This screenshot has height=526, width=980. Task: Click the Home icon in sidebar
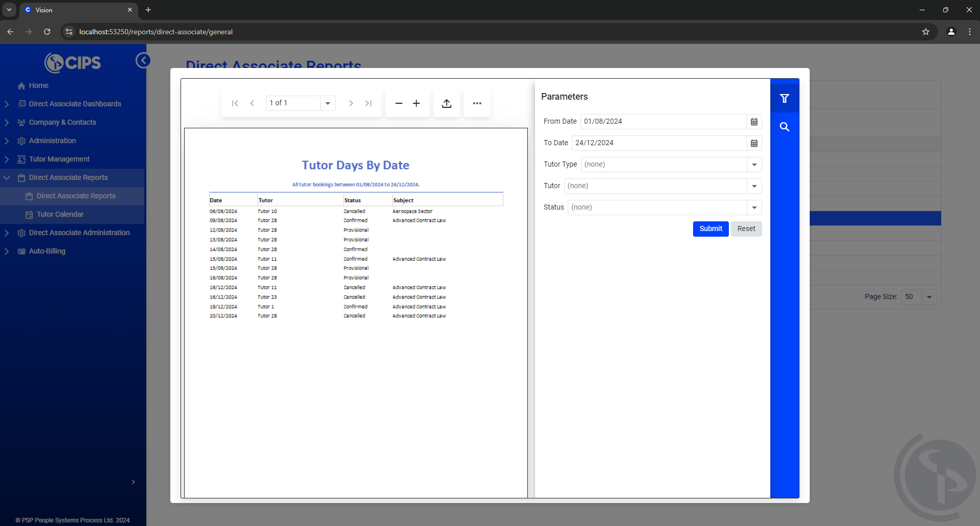pos(21,86)
